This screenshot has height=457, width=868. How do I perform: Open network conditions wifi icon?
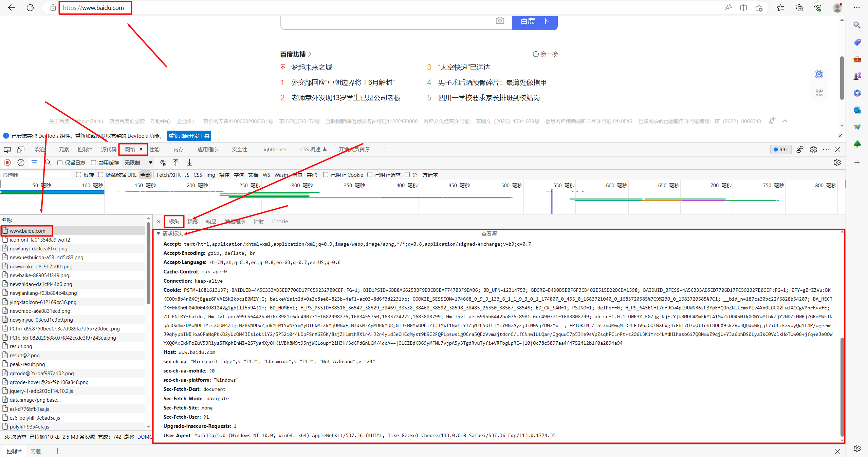pos(163,163)
